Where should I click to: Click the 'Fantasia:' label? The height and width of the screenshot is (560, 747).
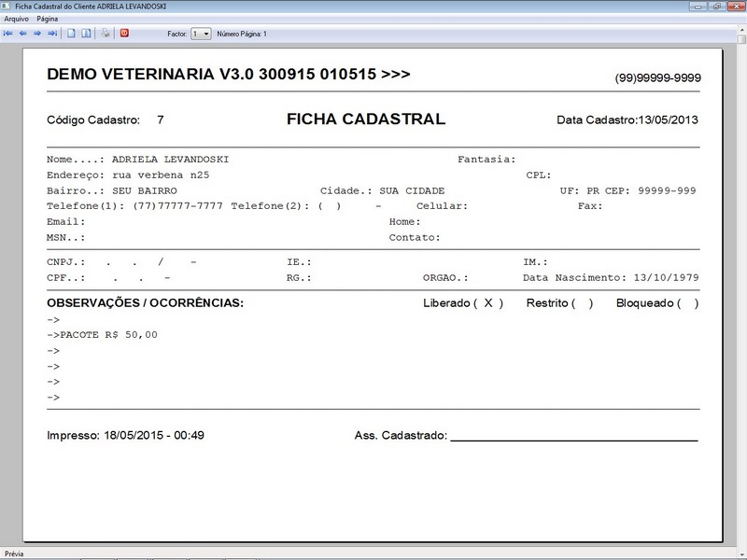486,159
